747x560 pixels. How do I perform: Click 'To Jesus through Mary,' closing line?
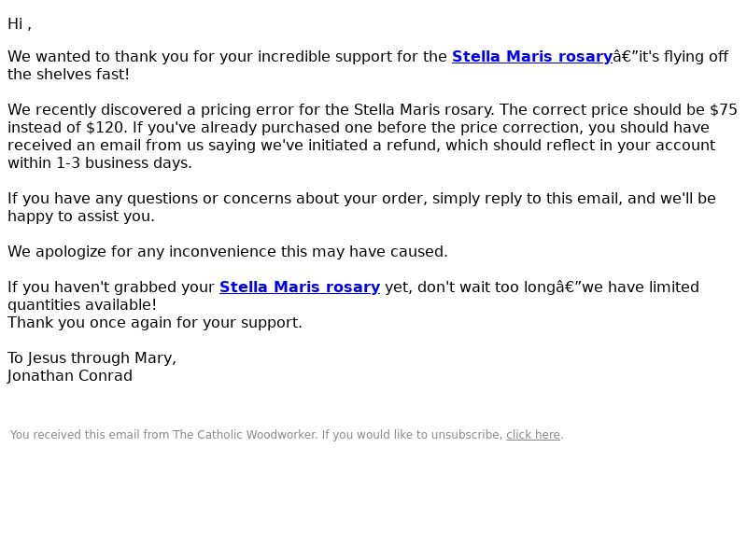[x=92, y=358]
